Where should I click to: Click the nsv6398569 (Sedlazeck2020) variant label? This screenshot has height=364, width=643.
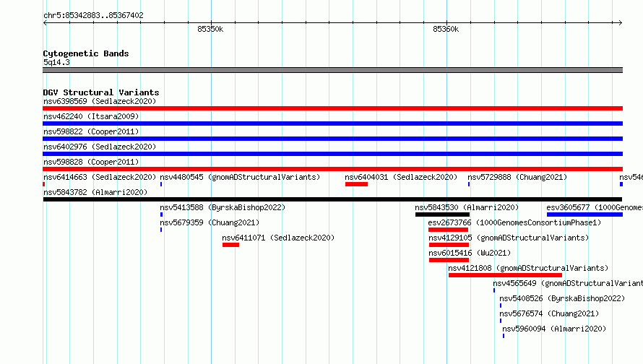[x=100, y=101]
